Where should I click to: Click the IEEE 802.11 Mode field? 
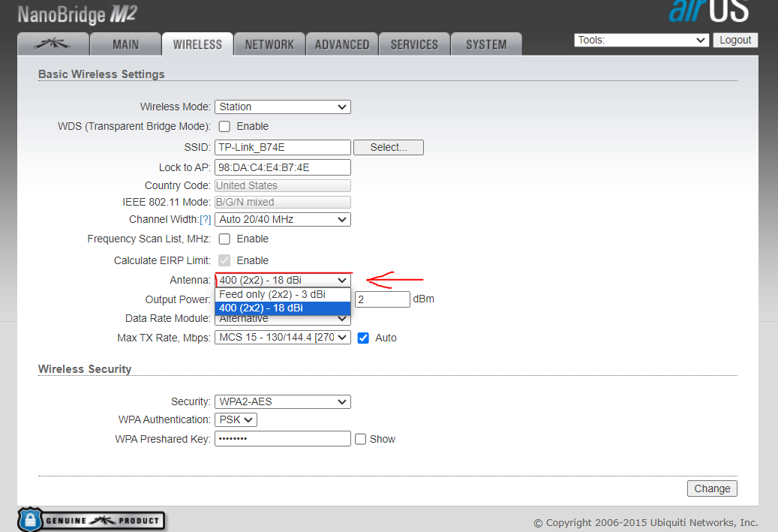pos(283,202)
